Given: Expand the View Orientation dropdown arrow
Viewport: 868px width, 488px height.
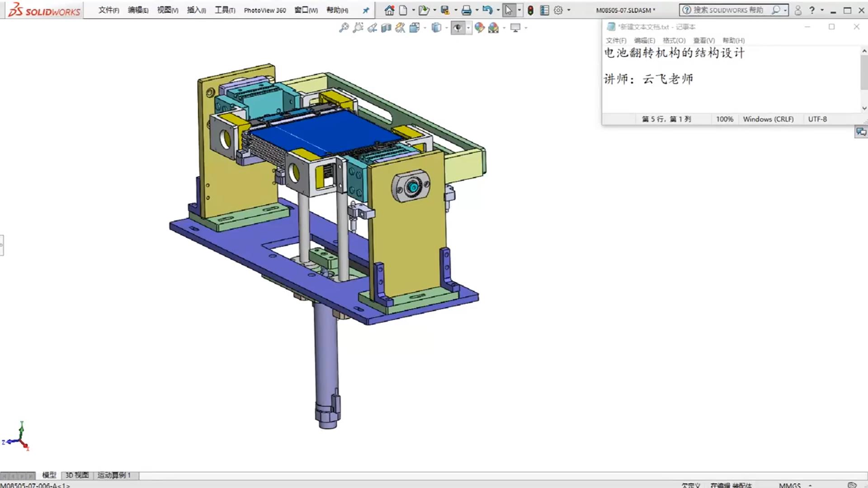Looking at the screenshot, I should (425, 28).
